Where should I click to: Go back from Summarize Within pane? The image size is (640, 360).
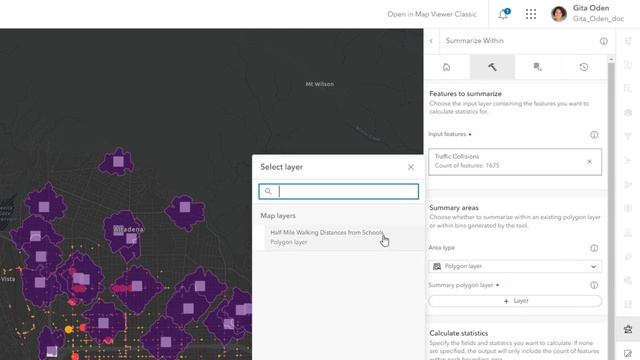click(x=431, y=41)
